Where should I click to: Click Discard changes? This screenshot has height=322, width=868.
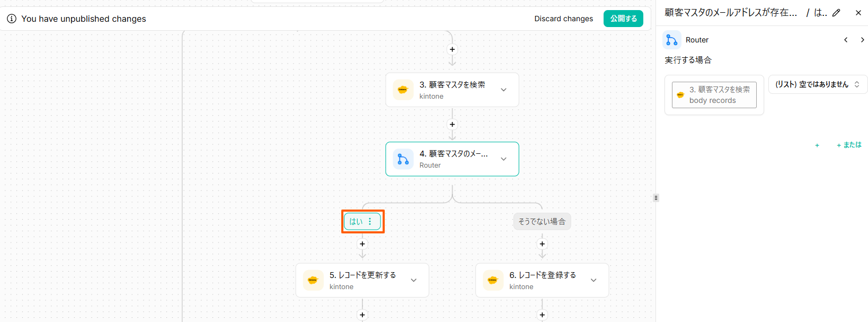[x=563, y=19]
